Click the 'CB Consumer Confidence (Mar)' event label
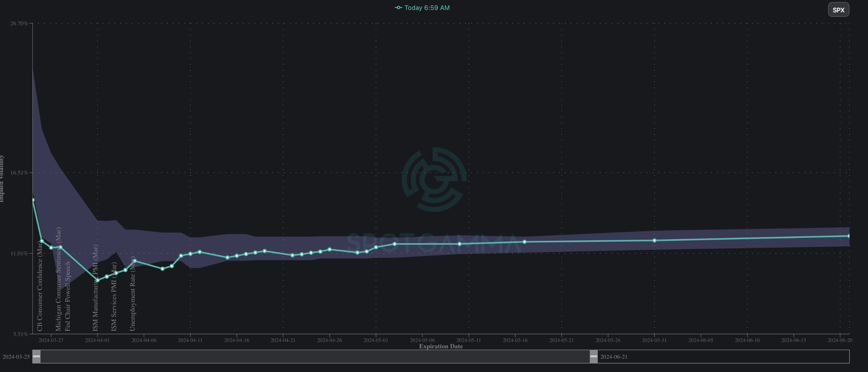The height and width of the screenshot is (372, 868). tap(40, 290)
